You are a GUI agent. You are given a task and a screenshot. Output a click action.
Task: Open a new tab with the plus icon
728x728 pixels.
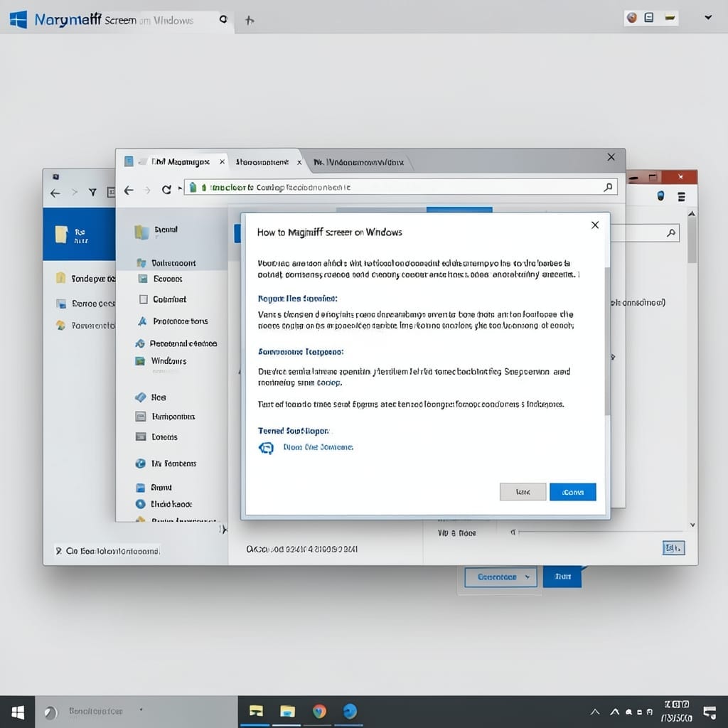[250, 20]
